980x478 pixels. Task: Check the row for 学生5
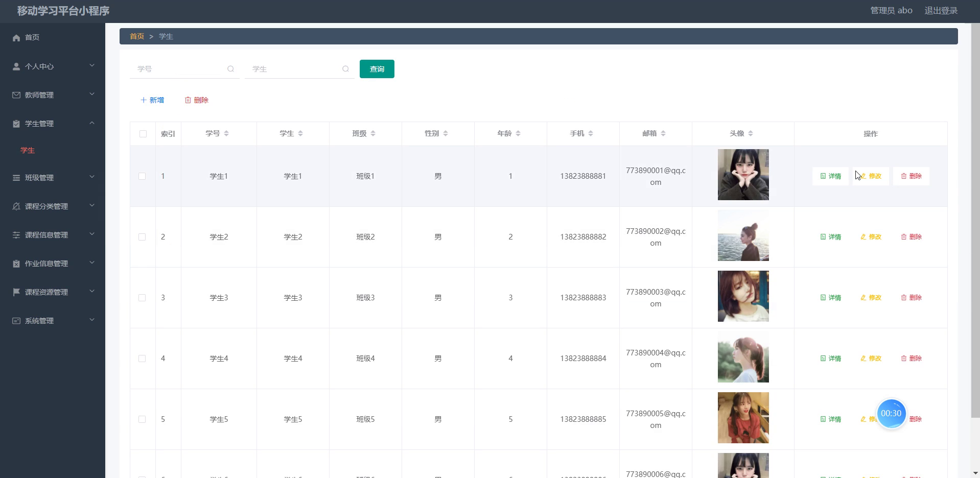(x=142, y=419)
